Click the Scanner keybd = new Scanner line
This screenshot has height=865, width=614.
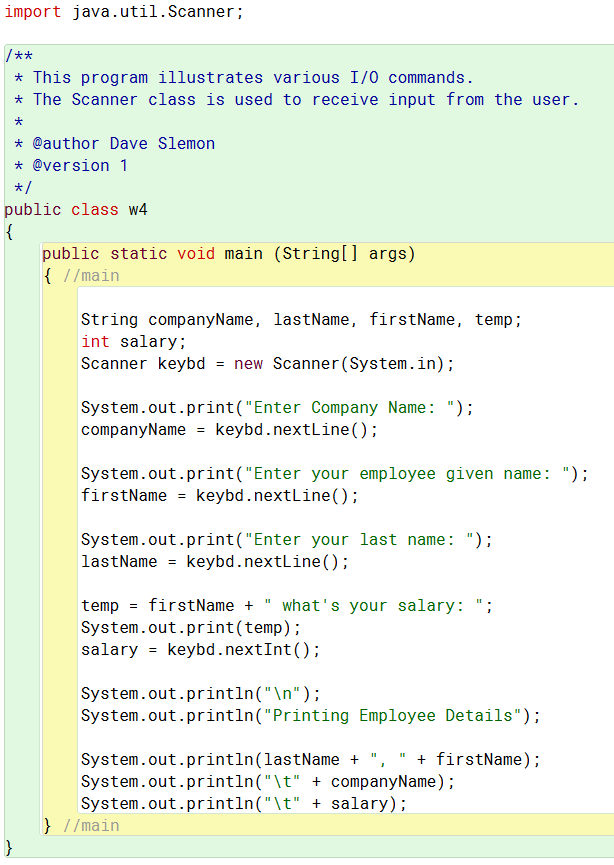coord(268,364)
